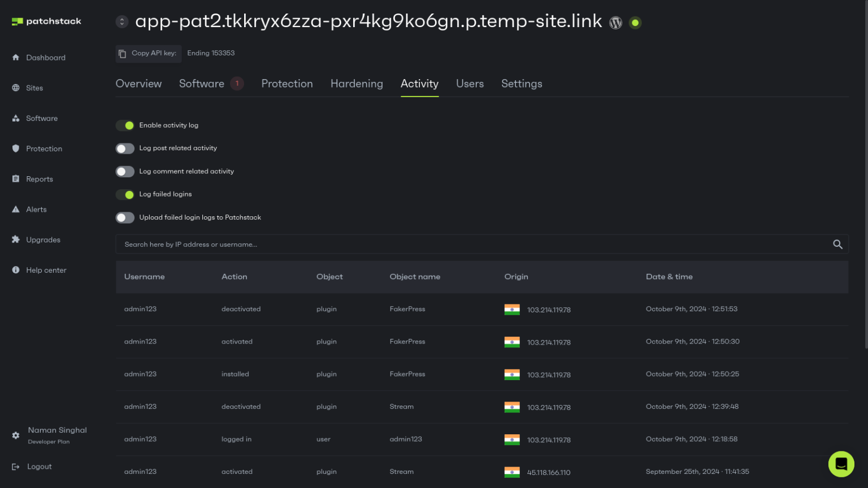The height and width of the screenshot is (488, 868).
Task: Click the IP address search input field
Action: pos(396,244)
